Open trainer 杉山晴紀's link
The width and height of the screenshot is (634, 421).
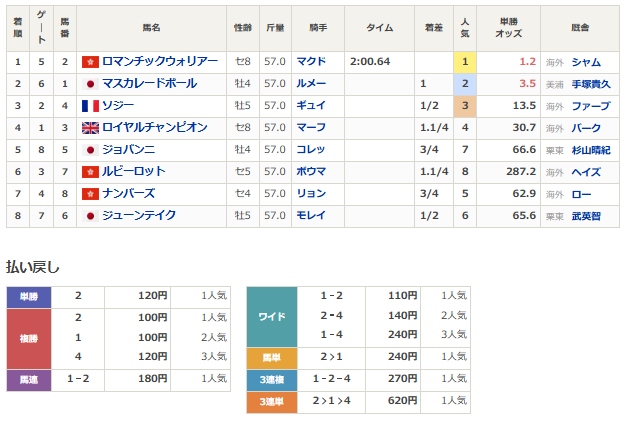pyautogui.click(x=591, y=150)
